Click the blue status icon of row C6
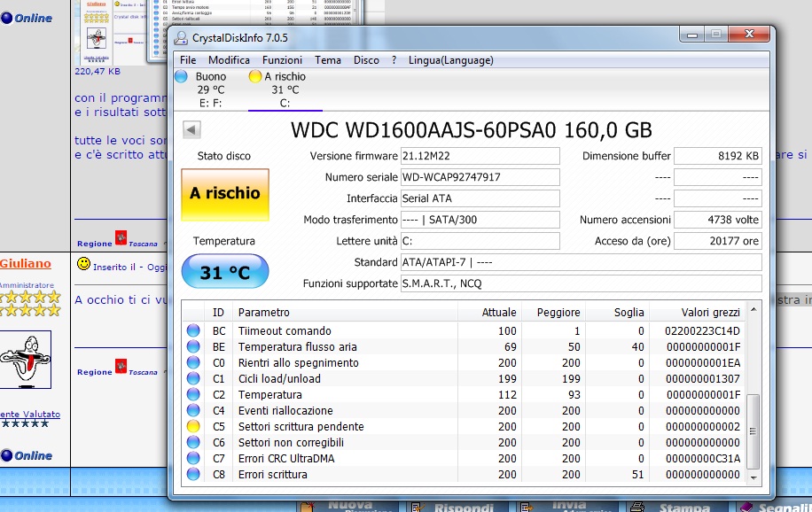The width and height of the screenshot is (812, 512). [x=193, y=442]
